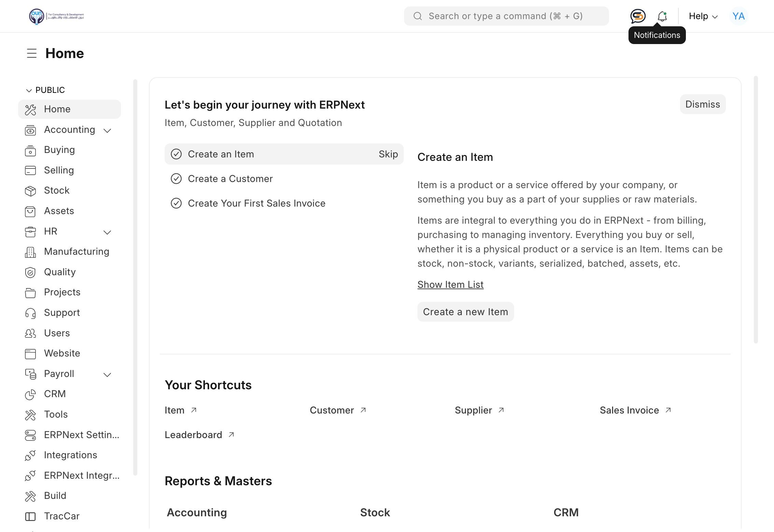
Task: Click the Quality shield icon
Action: [x=30, y=272]
